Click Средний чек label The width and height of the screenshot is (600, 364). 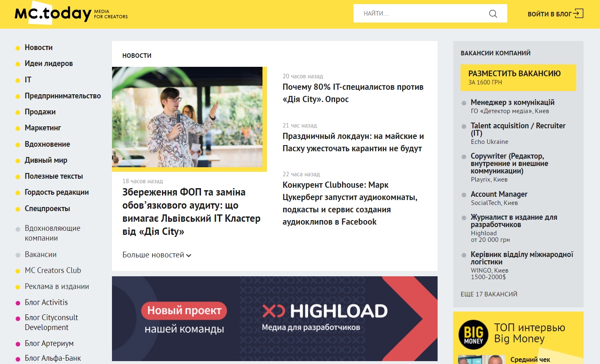tap(530, 360)
